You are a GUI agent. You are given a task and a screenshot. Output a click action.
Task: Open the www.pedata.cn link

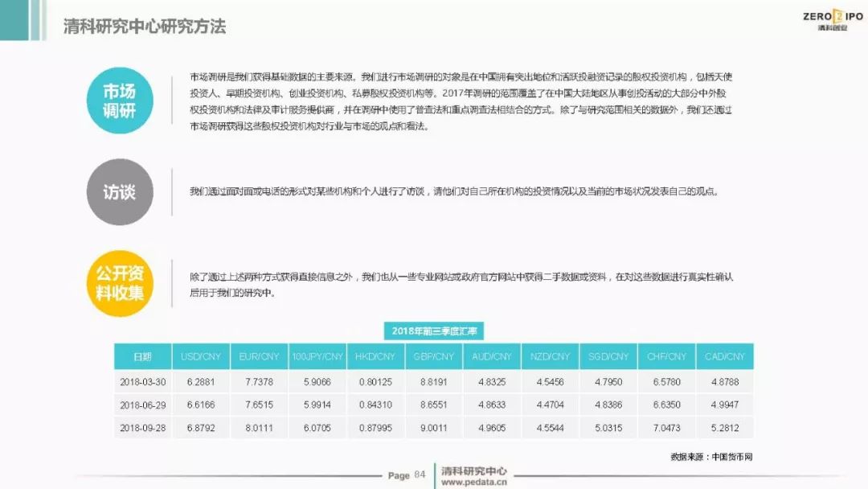click(474, 483)
